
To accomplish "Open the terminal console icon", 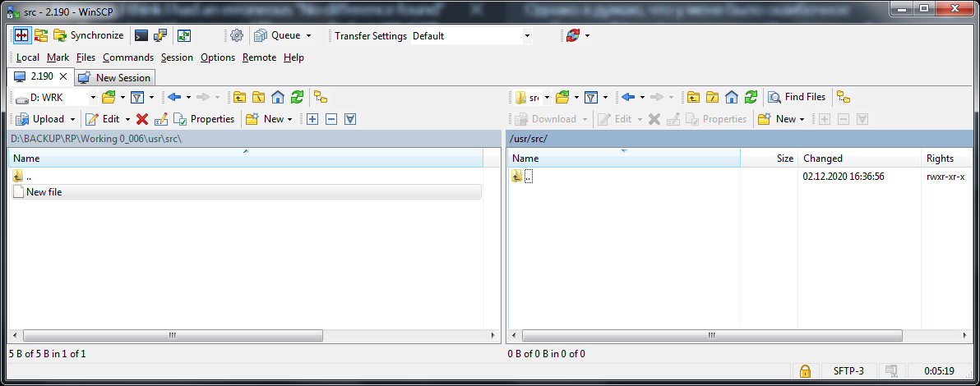I will click(141, 35).
